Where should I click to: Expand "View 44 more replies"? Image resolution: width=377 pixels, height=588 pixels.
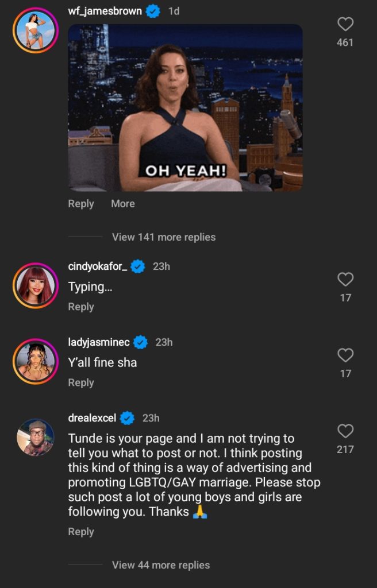pyautogui.click(x=161, y=565)
